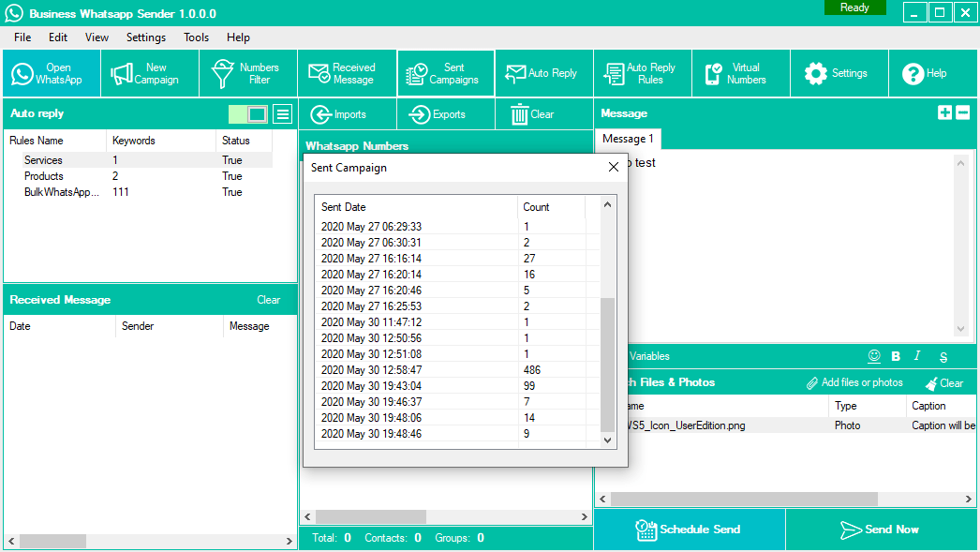Viewport: 980px width, 552px height.
Task: Open the Numbers Filter tool
Action: click(x=248, y=74)
